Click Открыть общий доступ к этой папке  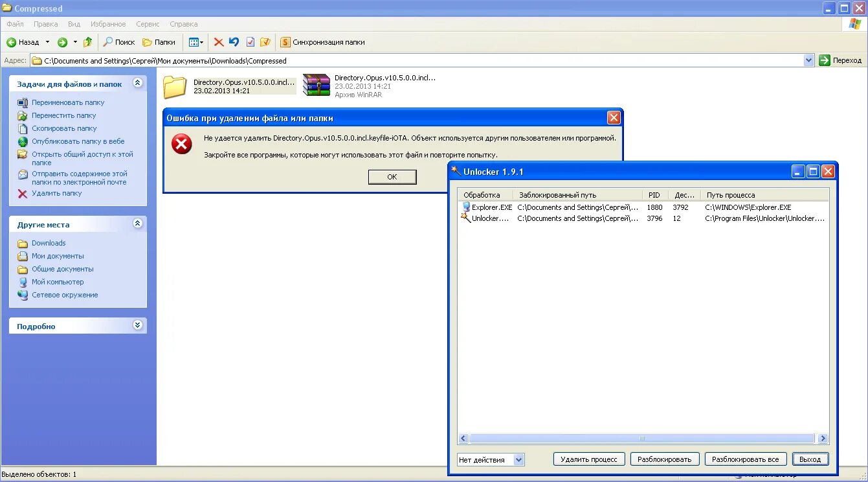pyautogui.click(x=82, y=158)
